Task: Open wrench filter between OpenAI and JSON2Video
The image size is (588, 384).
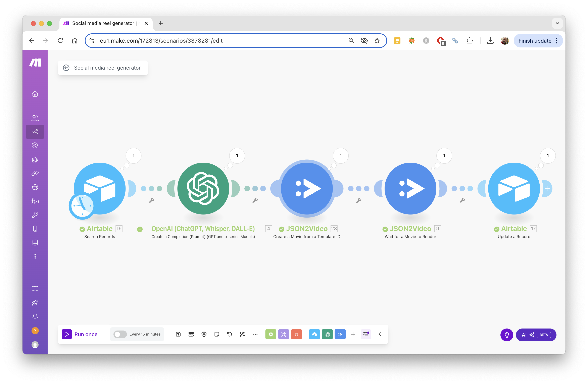Action: [255, 200]
